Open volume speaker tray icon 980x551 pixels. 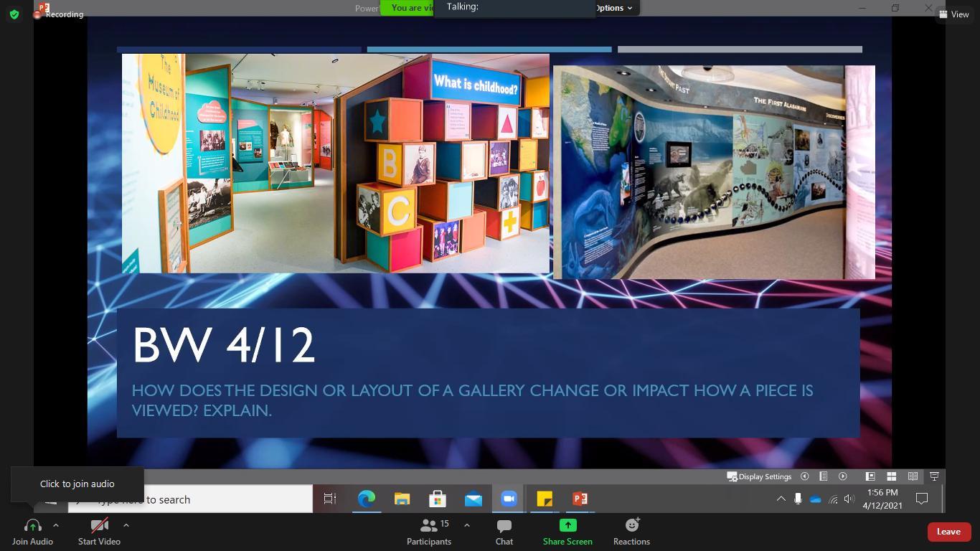849,499
